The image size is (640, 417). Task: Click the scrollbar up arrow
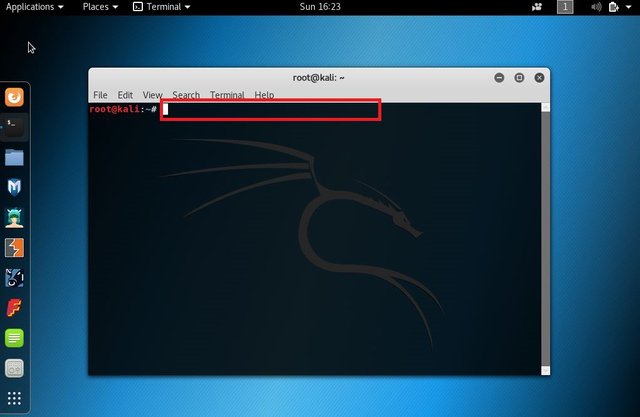click(545, 107)
